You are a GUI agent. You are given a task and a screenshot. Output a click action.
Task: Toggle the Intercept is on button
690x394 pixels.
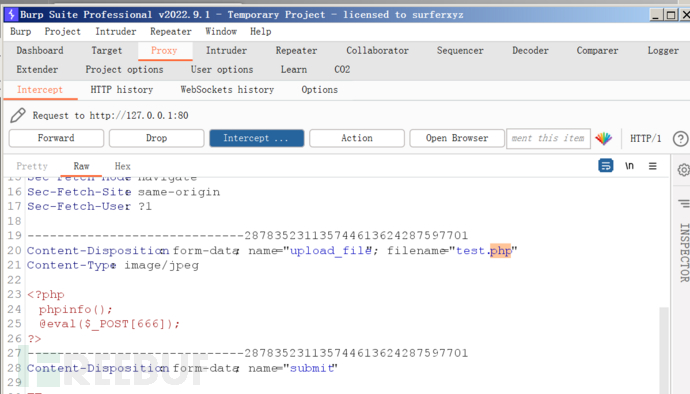257,138
